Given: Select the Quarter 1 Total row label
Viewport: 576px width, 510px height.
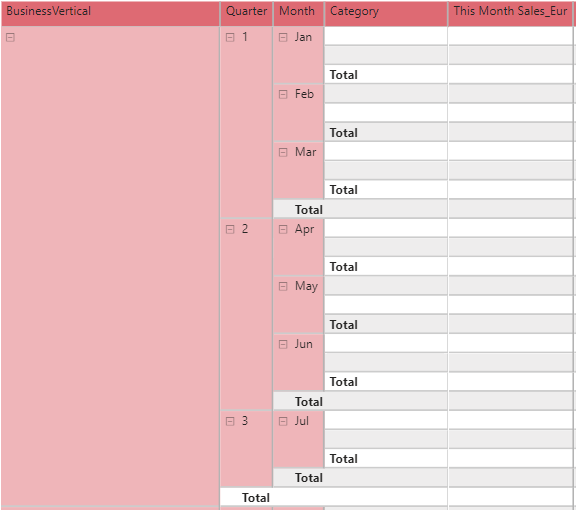Looking at the screenshot, I should click(x=309, y=210).
